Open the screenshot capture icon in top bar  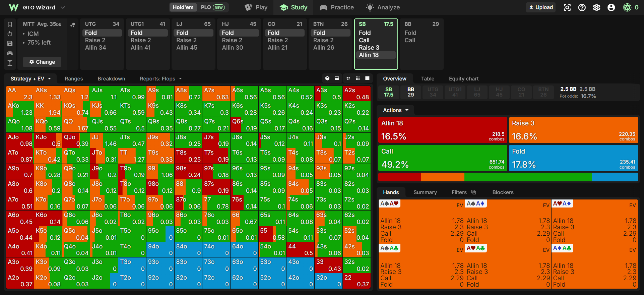click(567, 7)
